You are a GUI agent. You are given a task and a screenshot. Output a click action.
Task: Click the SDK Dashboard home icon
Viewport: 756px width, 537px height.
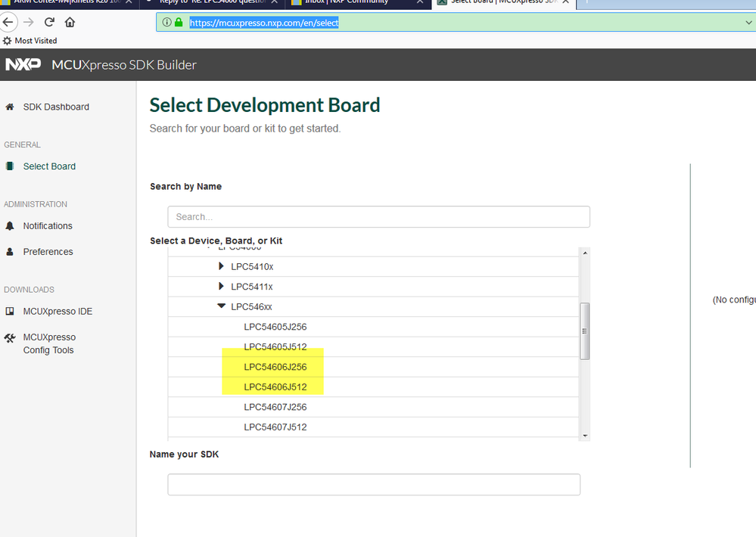10,107
